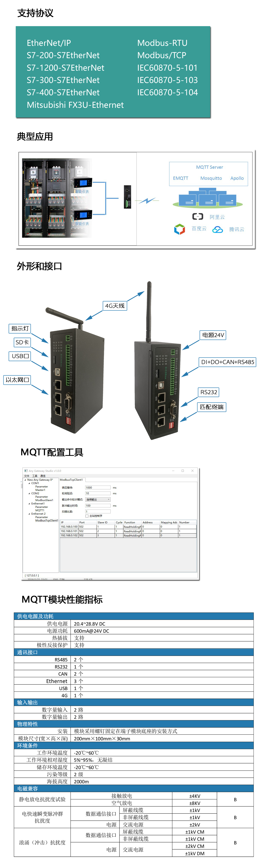Enable the 主站控制字 checkbox
265x868 pixels.
87,516
